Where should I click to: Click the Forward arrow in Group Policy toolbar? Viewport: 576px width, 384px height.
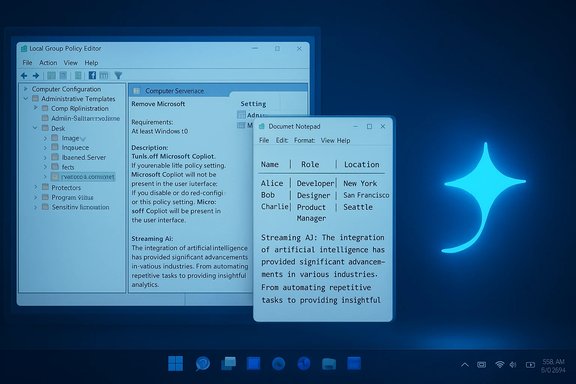(36, 76)
